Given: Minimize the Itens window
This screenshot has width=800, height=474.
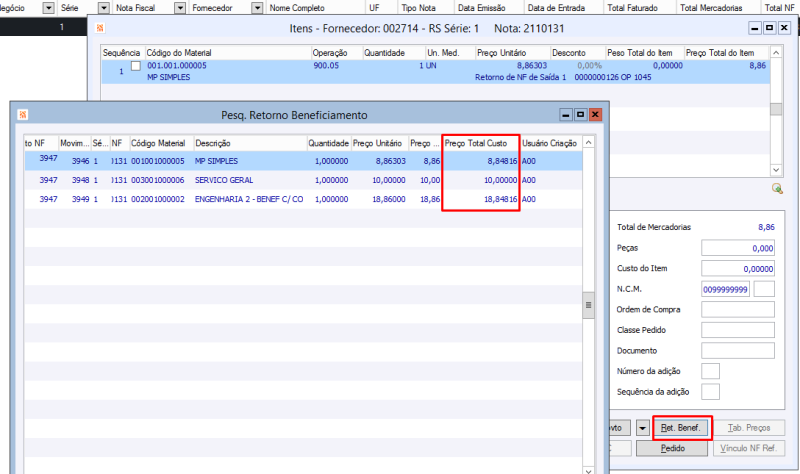Looking at the screenshot, I should point(755,28).
